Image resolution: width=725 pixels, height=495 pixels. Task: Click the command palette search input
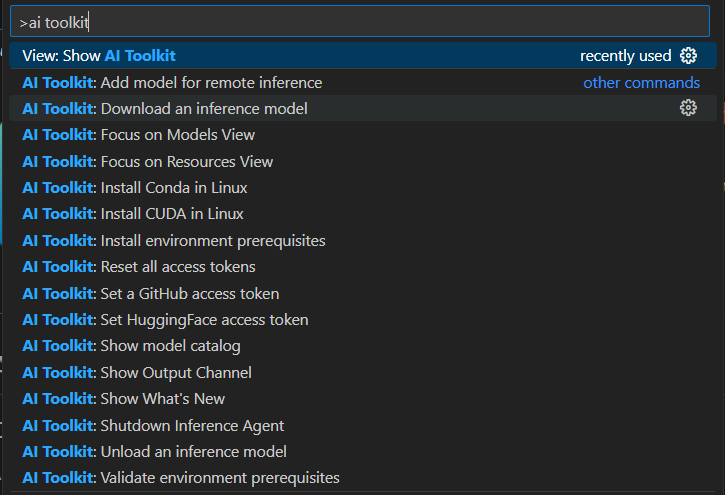click(360, 22)
